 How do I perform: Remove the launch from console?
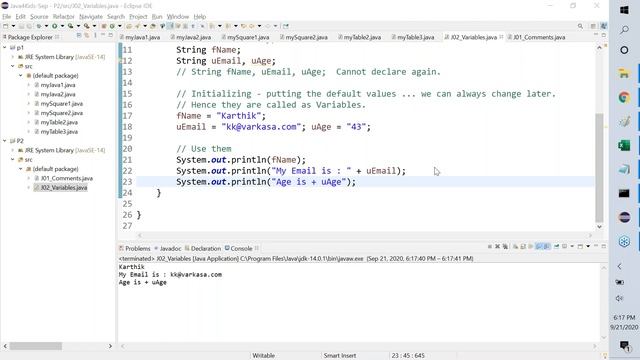coord(498,247)
